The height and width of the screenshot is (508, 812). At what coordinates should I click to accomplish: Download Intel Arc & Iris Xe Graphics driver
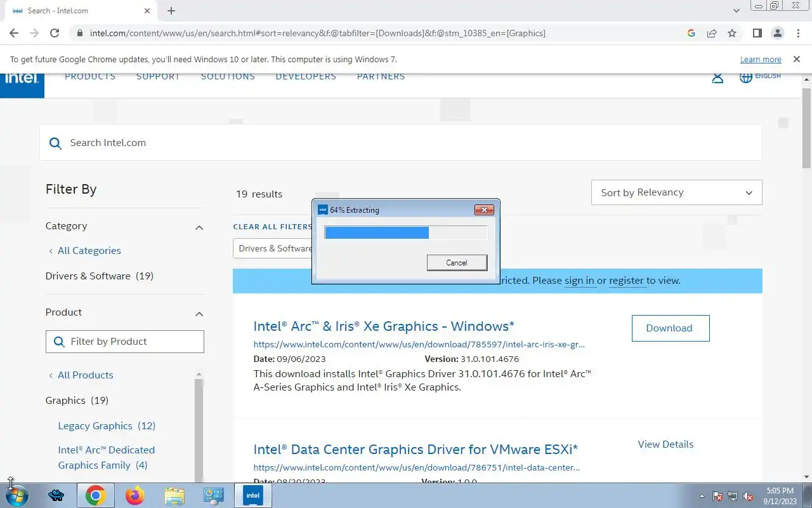pos(671,328)
